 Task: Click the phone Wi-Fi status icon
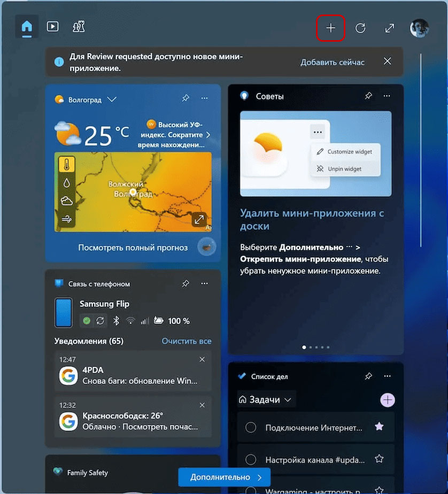click(130, 321)
